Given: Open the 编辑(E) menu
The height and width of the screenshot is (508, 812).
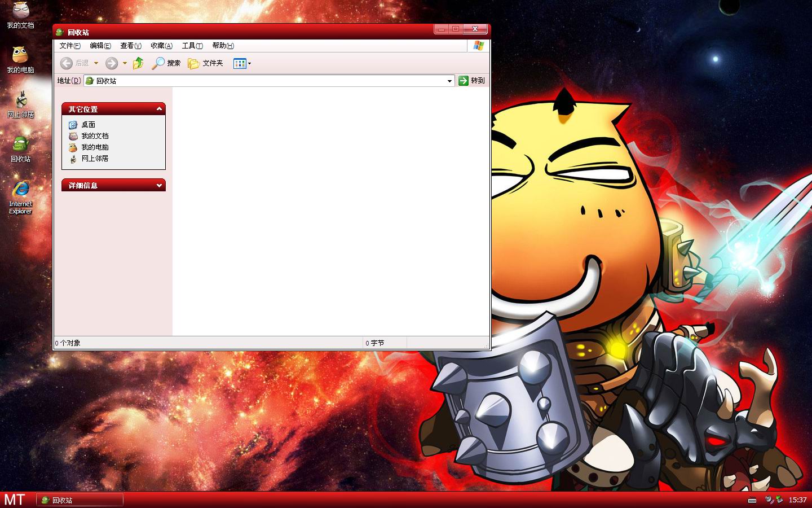Looking at the screenshot, I should tap(100, 46).
